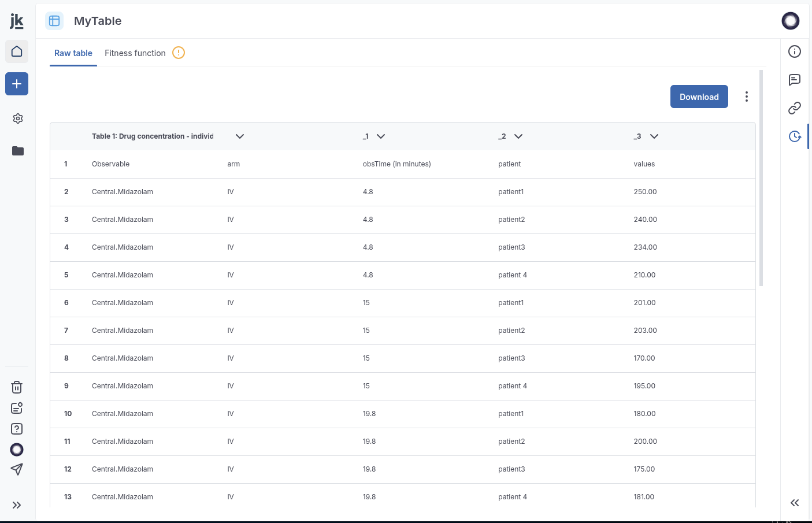812x523 pixels.
Task: Click the Download button
Action: point(699,97)
